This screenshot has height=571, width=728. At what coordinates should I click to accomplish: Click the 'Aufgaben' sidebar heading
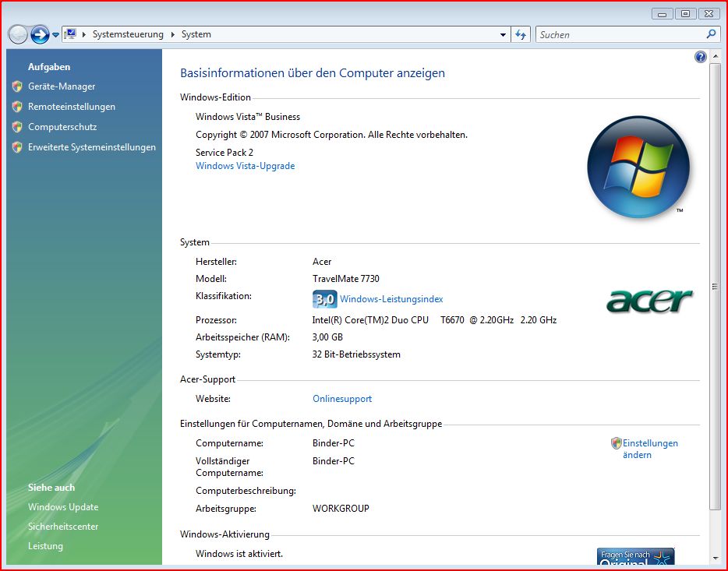pos(49,67)
